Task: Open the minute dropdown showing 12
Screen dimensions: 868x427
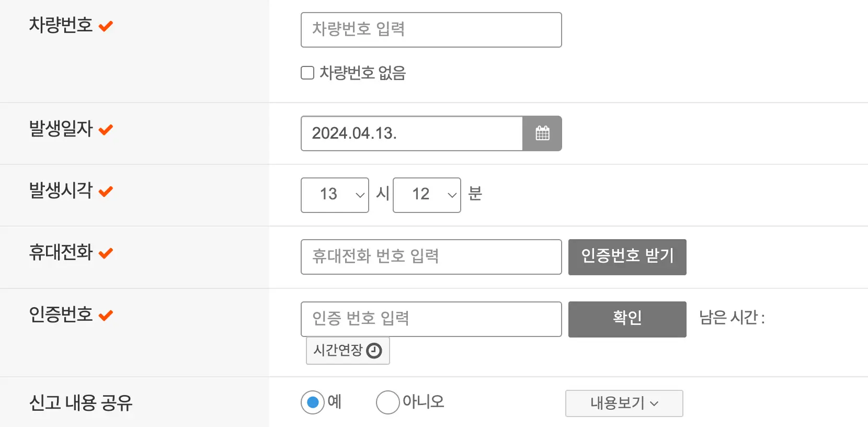Action: tap(427, 195)
